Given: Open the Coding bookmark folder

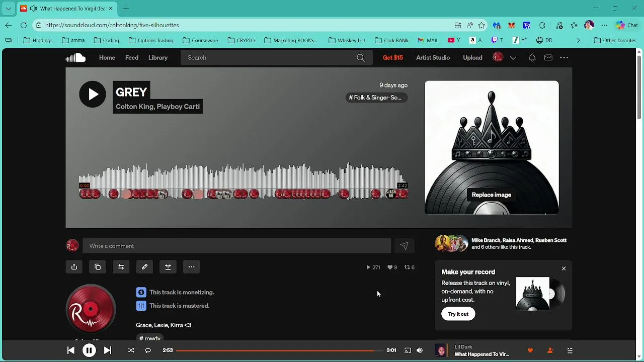Looking at the screenshot, I should point(106,40).
